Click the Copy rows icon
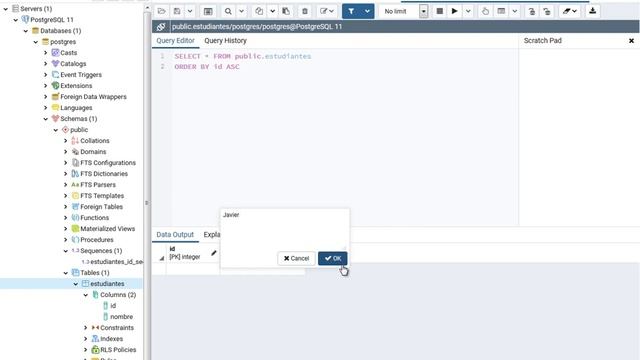Viewport: 640px width, 360px height. [259, 11]
